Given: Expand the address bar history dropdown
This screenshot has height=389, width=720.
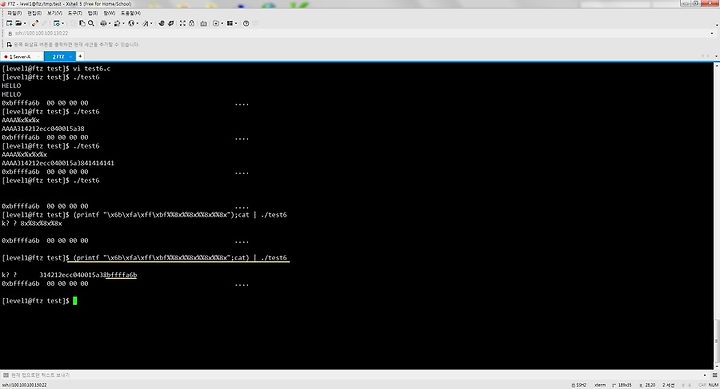Looking at the screenshot, I should pyautogui.click(x=712, y=34).
